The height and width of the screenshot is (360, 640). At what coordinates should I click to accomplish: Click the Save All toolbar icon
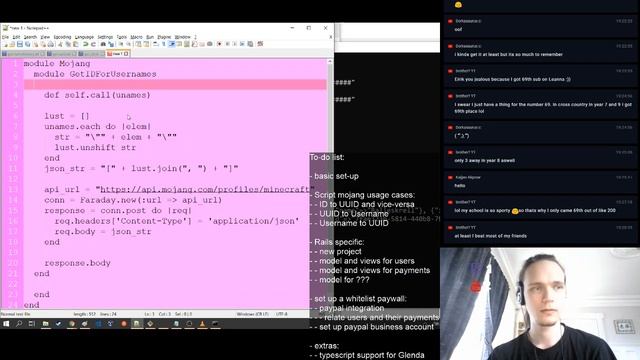pyautogui.click(x=27, y=44)
